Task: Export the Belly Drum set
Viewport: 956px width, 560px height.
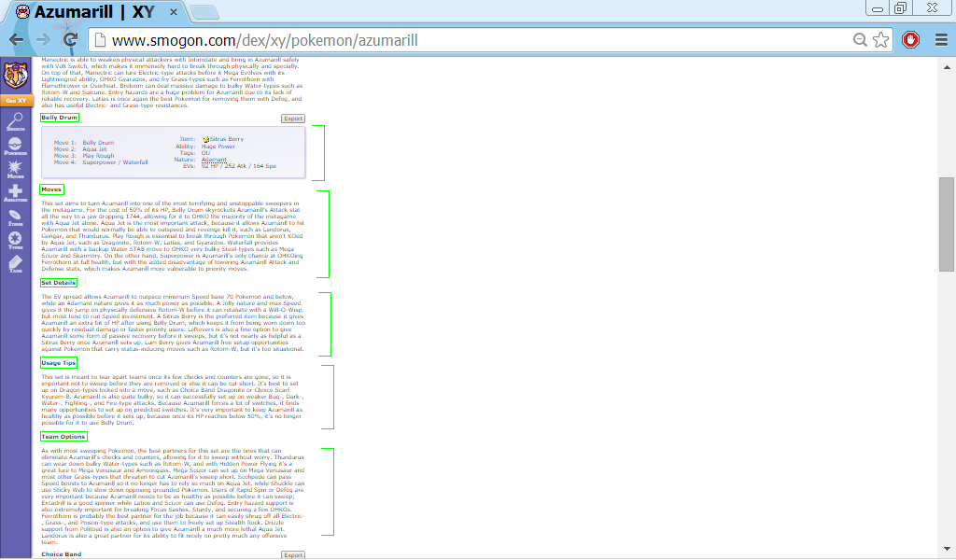Action: [293, 119]
